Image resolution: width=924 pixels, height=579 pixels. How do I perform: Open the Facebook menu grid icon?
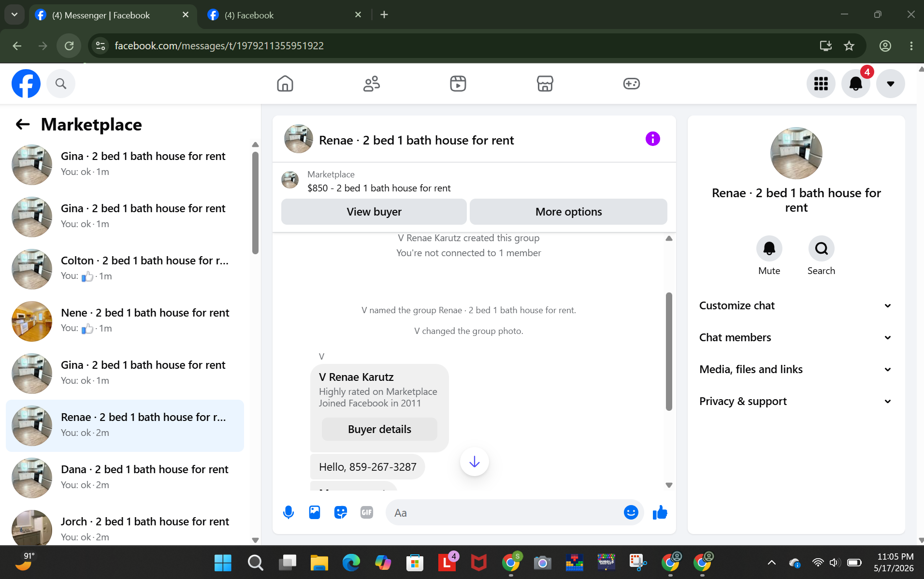pyautogui.click(x=821, y=84)
